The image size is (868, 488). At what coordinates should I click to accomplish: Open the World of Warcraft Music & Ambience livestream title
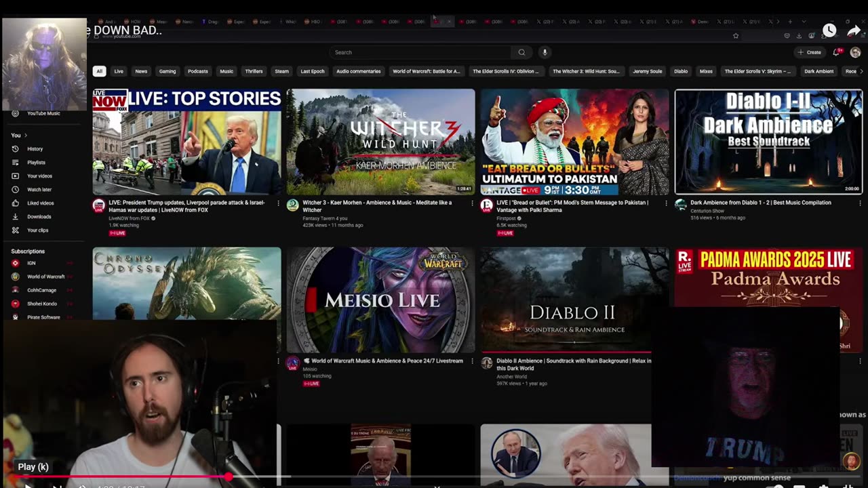click(387, 361)
